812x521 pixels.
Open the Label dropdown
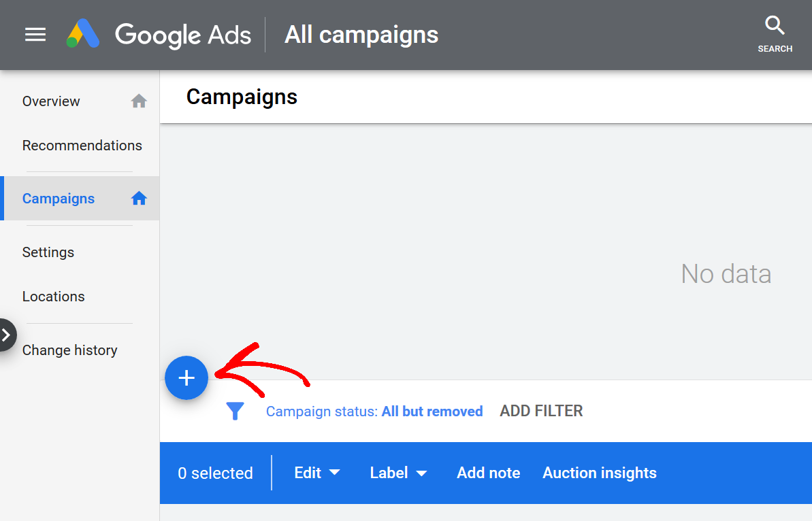[398, 473]
